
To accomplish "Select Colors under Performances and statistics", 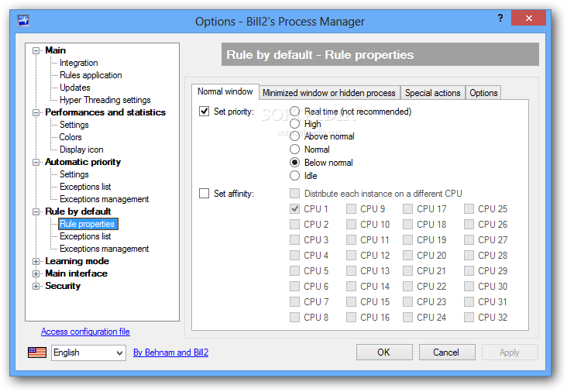I will click(70, 137).
